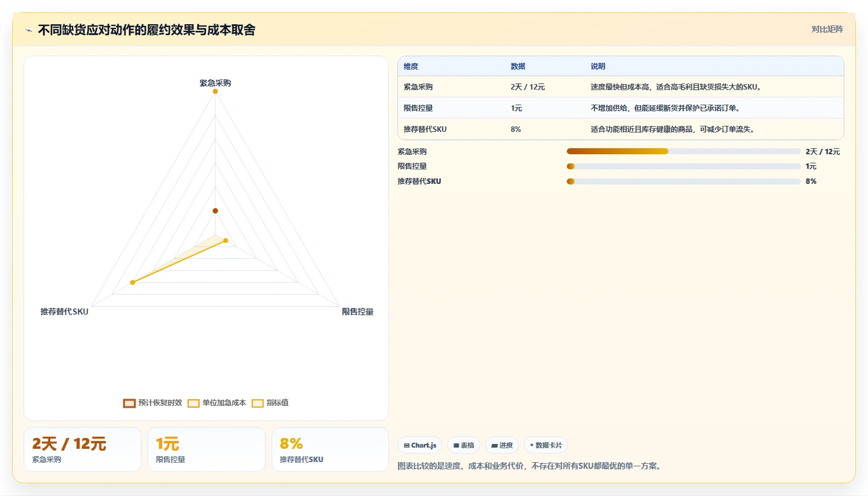Open the 8% 推荐替代SKU data card
Screen dimensions: 868x496
(x=330, y=449)
